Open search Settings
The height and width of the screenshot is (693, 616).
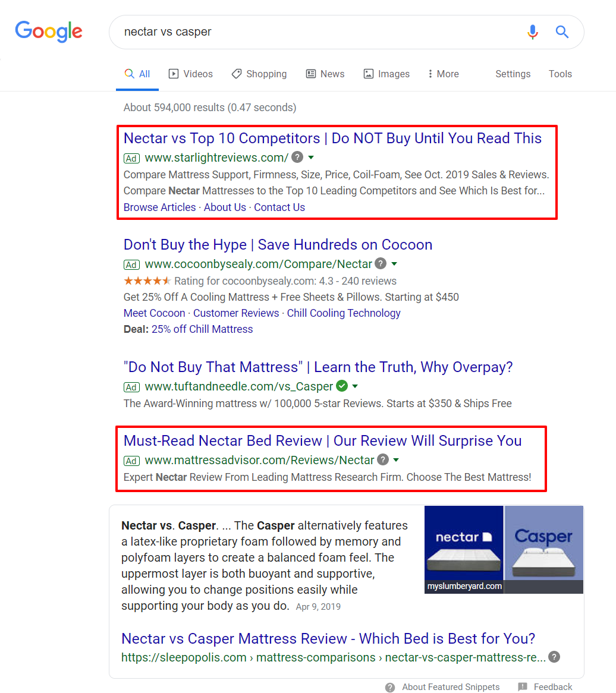click(513, 74)
